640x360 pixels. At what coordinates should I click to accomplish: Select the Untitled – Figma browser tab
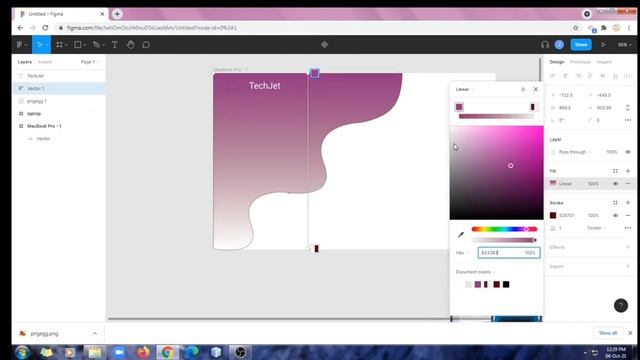[x=60, y=14]
